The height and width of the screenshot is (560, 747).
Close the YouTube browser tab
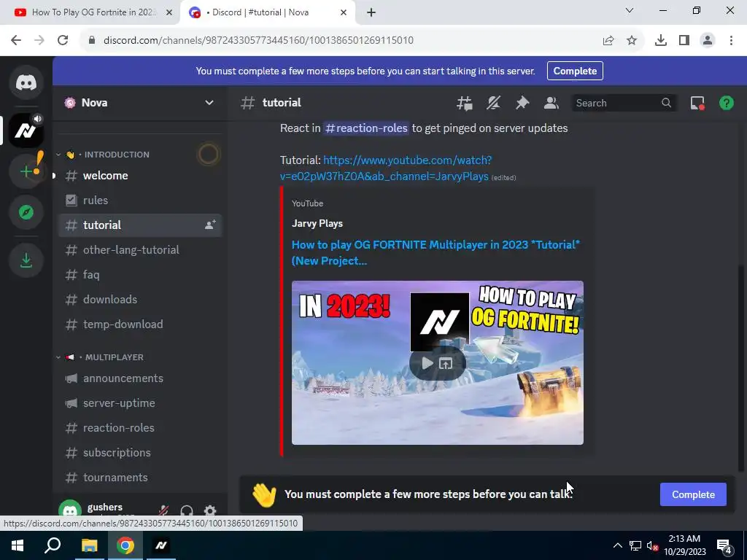pos(169,12)
